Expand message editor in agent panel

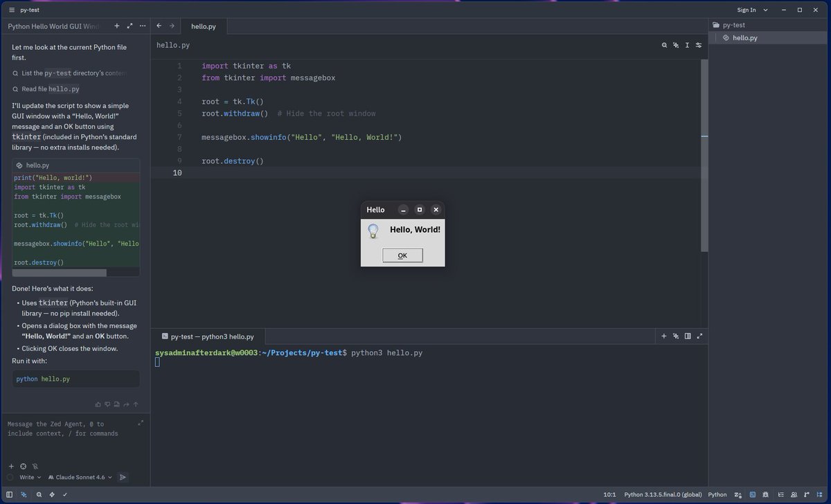click(x=141, y=422)
